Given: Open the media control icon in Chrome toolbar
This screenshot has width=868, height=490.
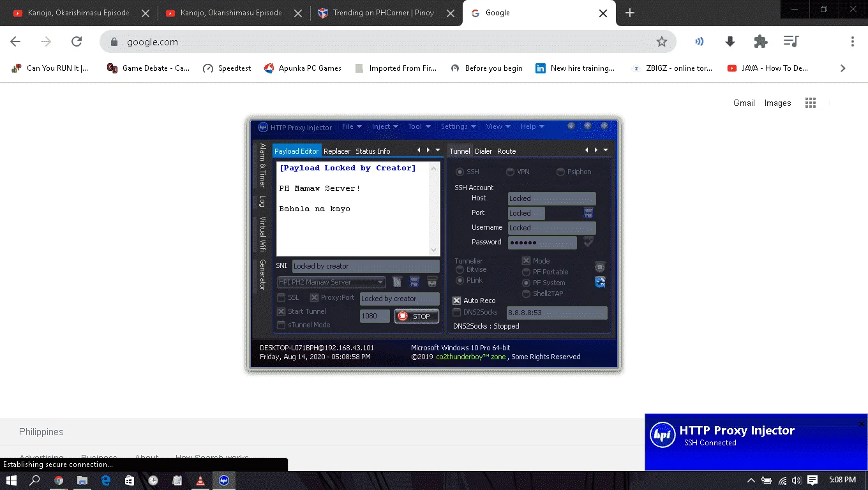Looking at the screenshot, I should coord(791,41).
